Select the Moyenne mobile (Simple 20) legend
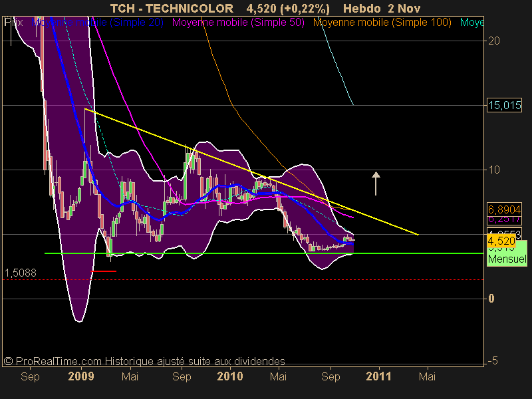 coord(97,23)
